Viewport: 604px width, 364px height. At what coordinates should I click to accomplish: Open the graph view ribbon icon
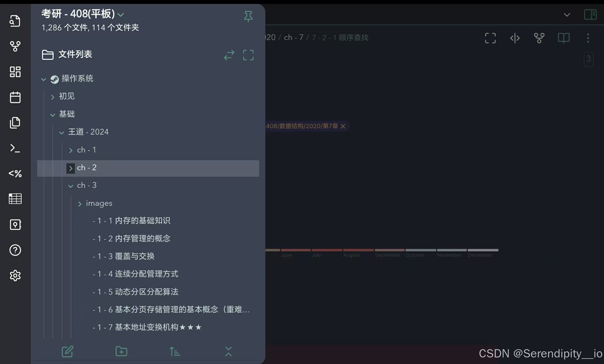[15, 46]
